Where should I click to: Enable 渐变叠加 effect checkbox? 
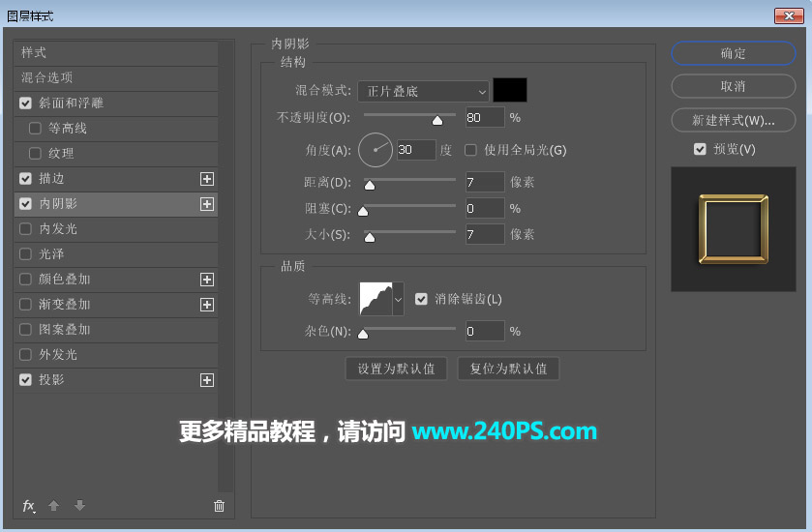pyautogui.click(x=25, y=305)
